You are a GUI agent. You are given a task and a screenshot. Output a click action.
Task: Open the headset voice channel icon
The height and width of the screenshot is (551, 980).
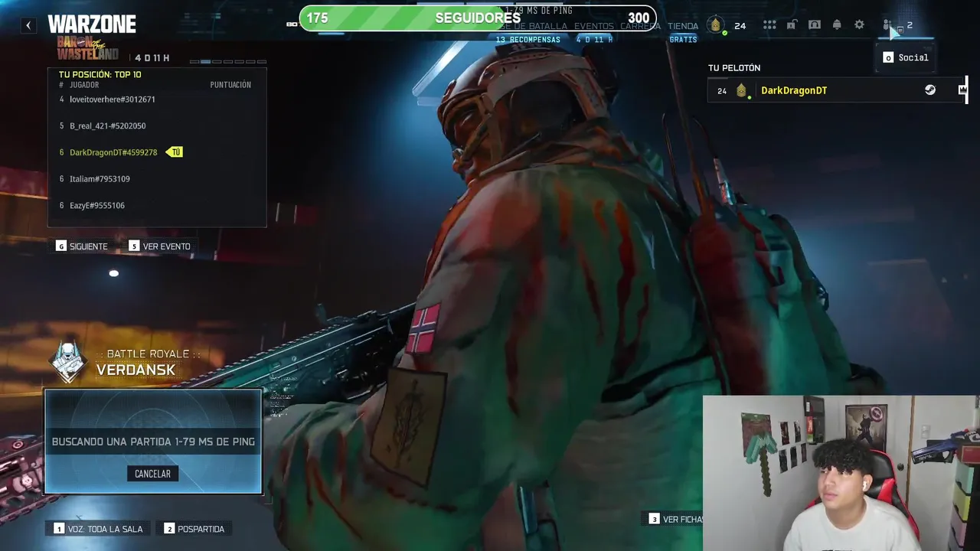click(x=815, y=25)
